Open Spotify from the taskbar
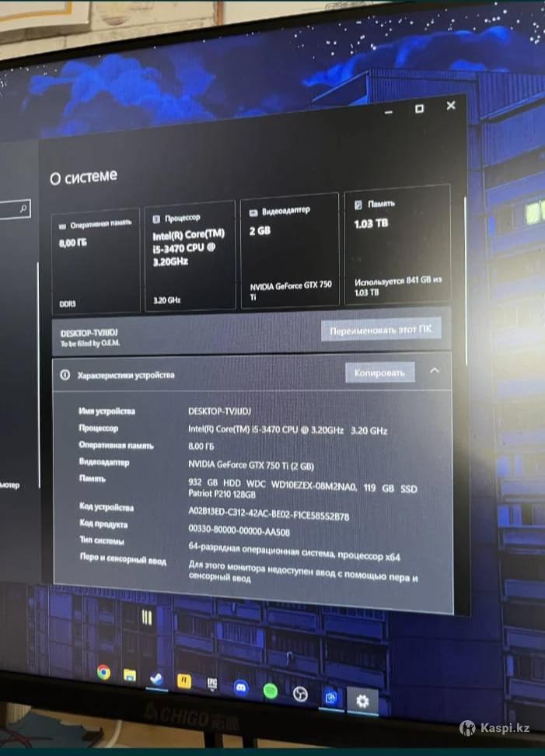Viewport: 545px width, 756px height. [270, 691]
